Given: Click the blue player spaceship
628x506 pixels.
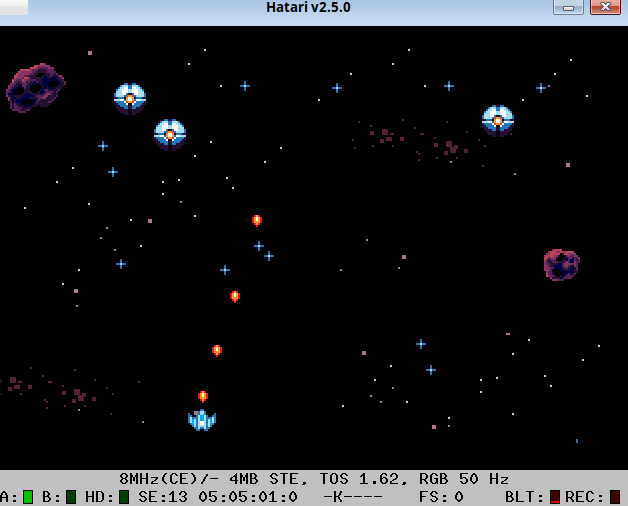Looking at the screenshot, I should (x=202, y=420).
